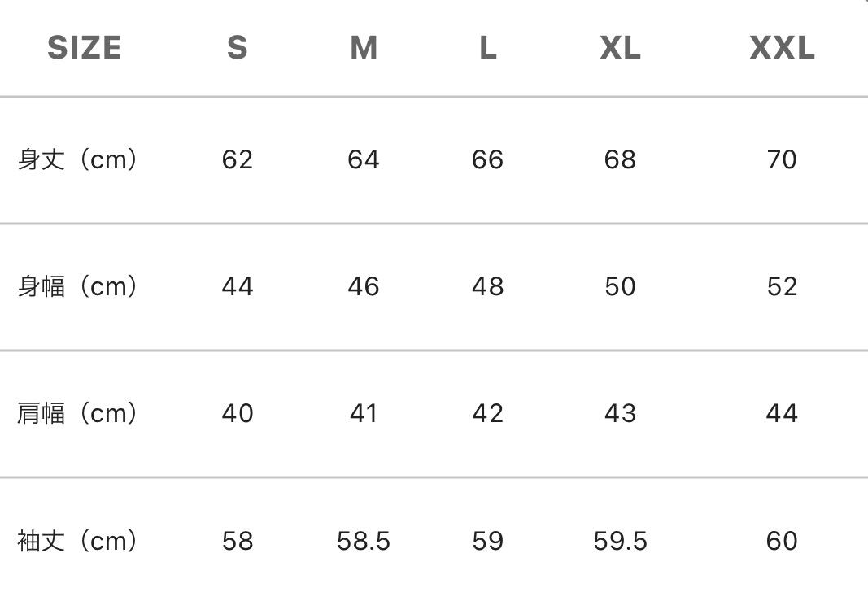
Task: Select the M size column header
Action: (x=364, y=48)
